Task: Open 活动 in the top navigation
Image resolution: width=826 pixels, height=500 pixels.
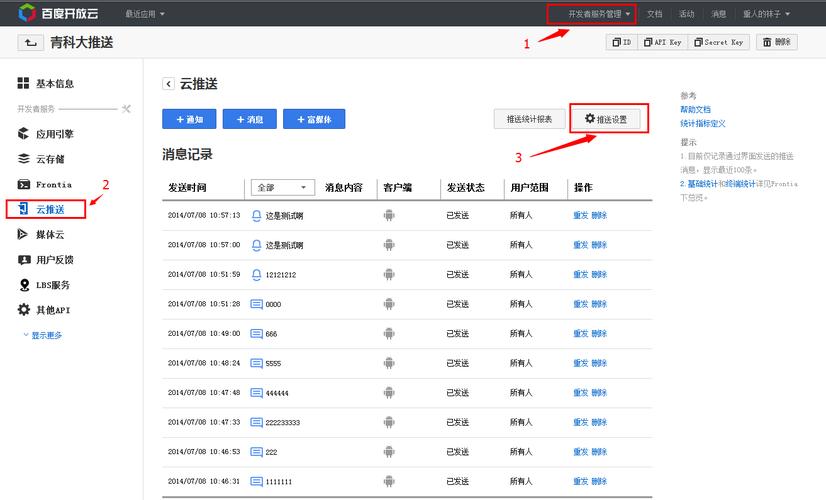Action: 686,14
